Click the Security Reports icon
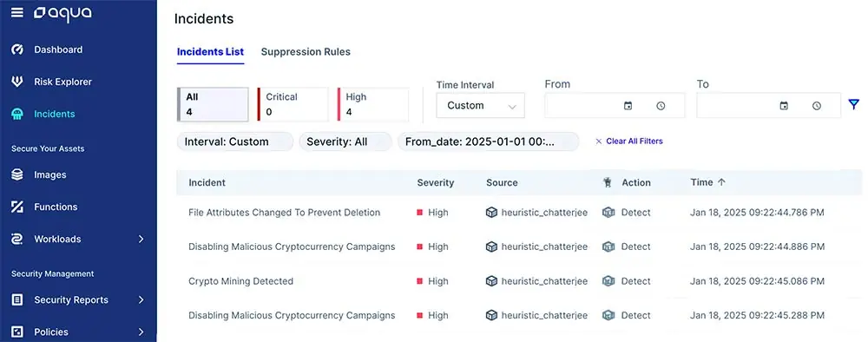This screenshot has width=868, height=342. [17, 300]
